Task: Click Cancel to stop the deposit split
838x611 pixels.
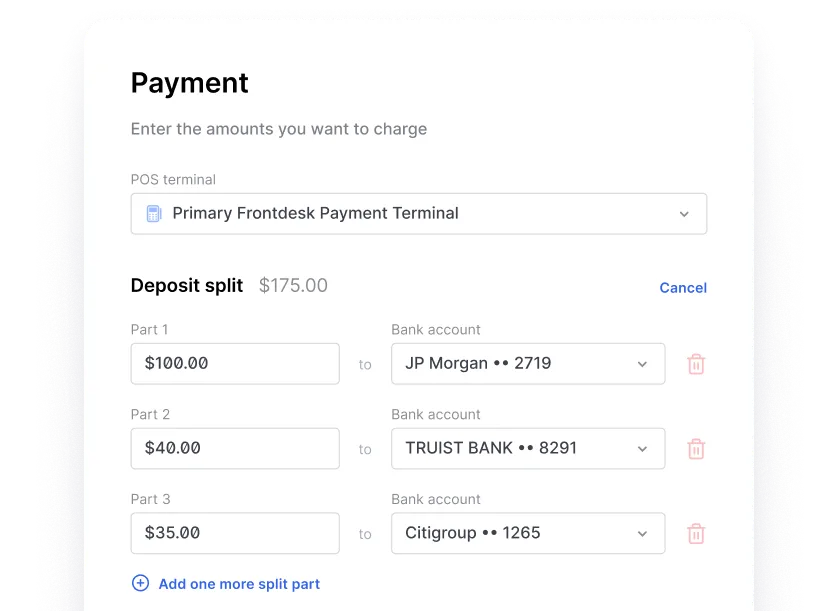Action: coord(682,287)
